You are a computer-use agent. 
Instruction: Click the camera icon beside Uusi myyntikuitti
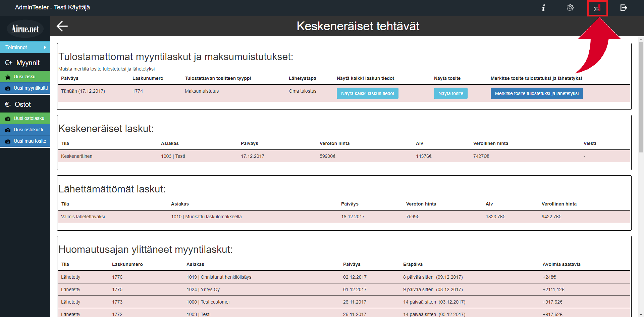(8, 88)
